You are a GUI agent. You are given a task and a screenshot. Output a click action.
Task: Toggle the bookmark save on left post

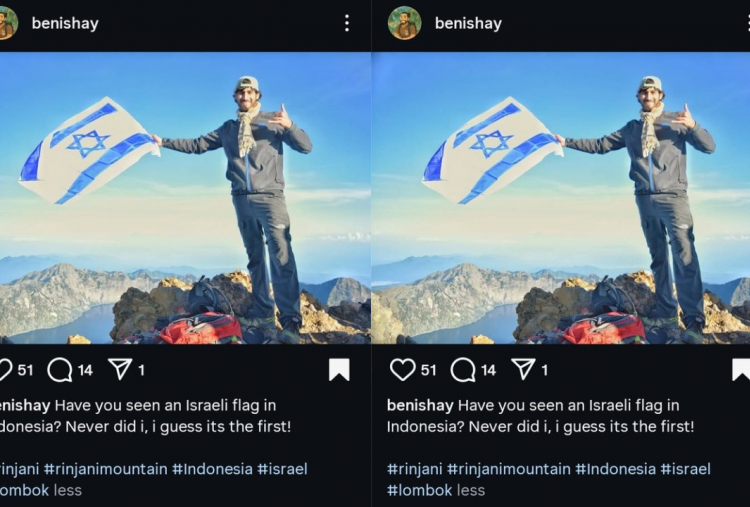339,370
